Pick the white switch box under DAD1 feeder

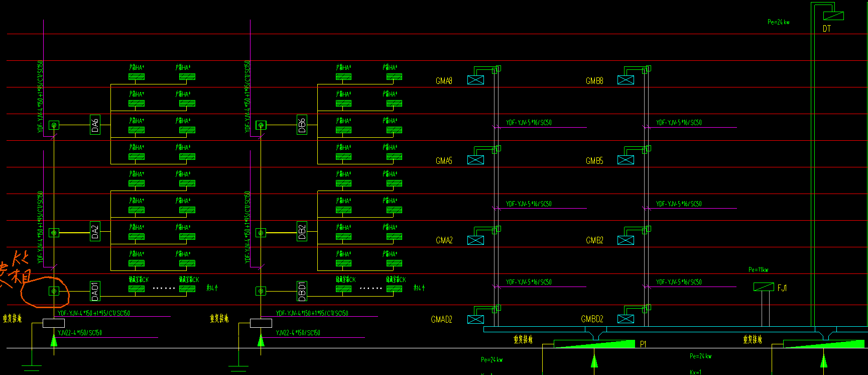coord(54,323)
